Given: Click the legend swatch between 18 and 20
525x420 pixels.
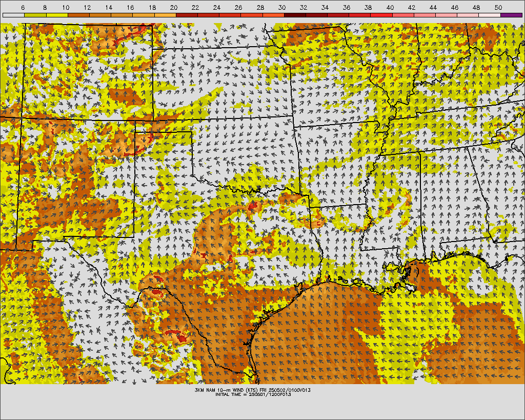Looking at the screenshot, I should coord(165,15).
